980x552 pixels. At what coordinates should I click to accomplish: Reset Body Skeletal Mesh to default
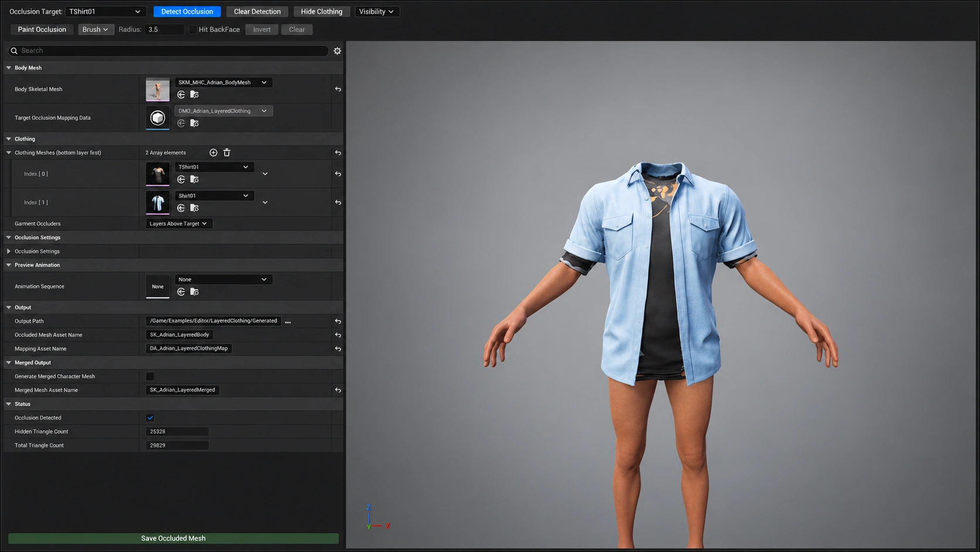click(338, 89)
